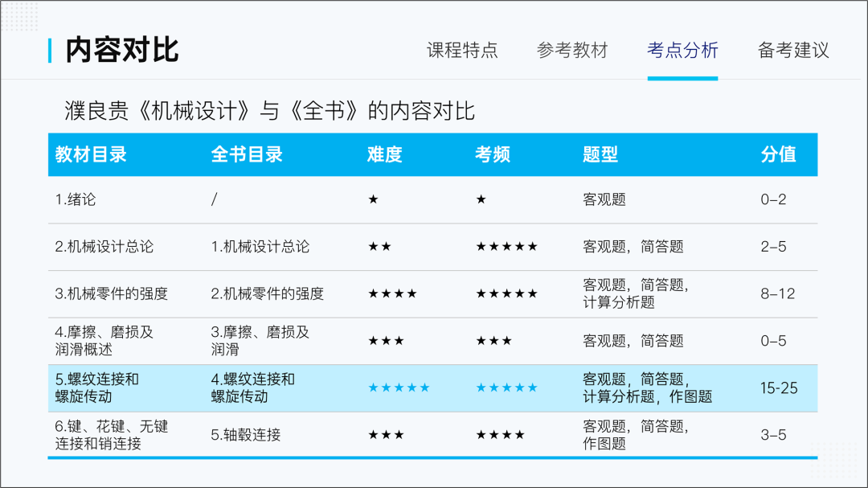868x488 pixels.
Task: Click the score value 8–12
Action: point(778,293)
